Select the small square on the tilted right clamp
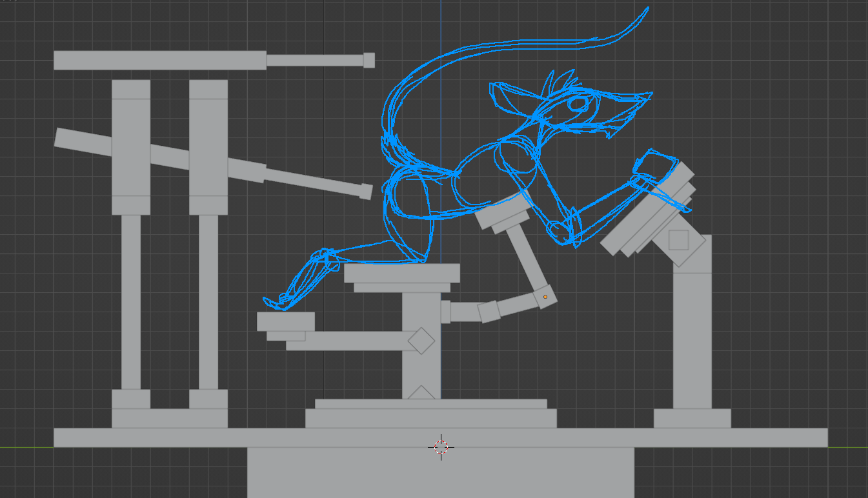 tap(678, 240)
